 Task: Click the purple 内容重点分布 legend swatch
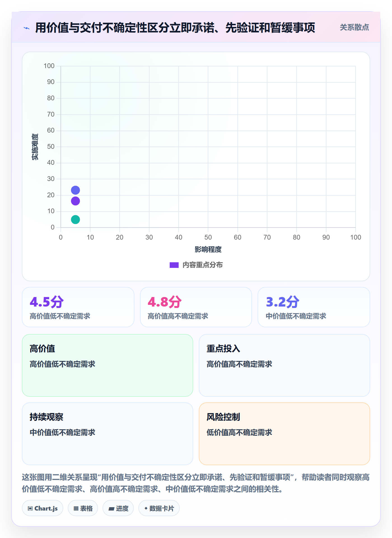click(x=174, y=265)
